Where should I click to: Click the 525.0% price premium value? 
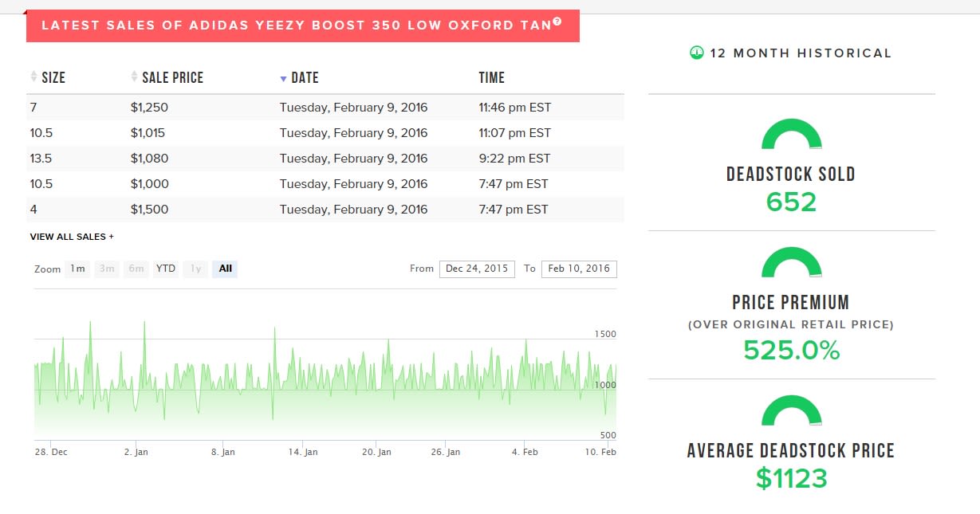pos(791,351)
